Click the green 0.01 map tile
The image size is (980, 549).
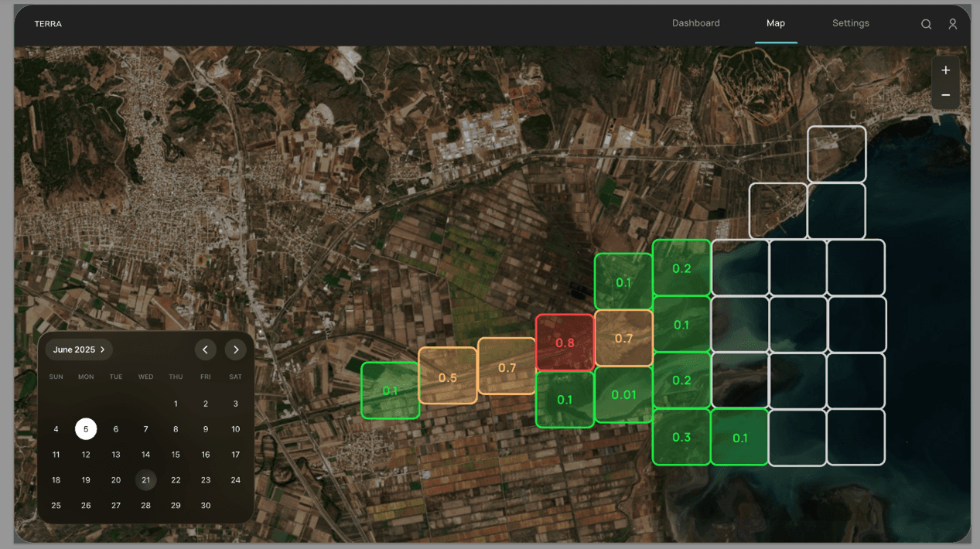pos(623,394)
